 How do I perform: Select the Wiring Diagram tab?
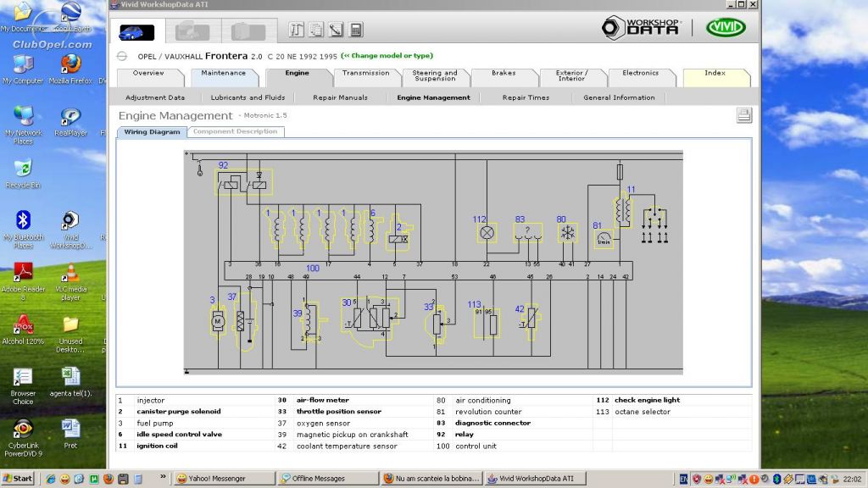coord(153,131)
